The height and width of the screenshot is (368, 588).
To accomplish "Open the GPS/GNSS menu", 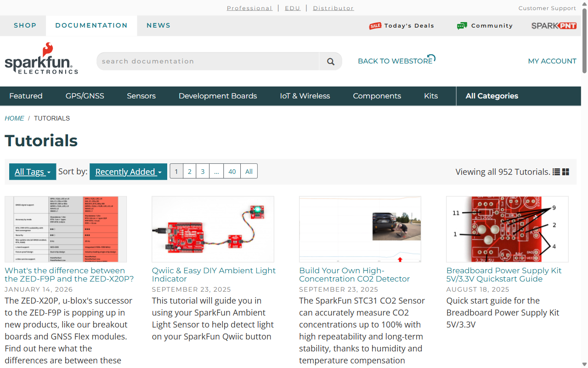I will point(85,96).
